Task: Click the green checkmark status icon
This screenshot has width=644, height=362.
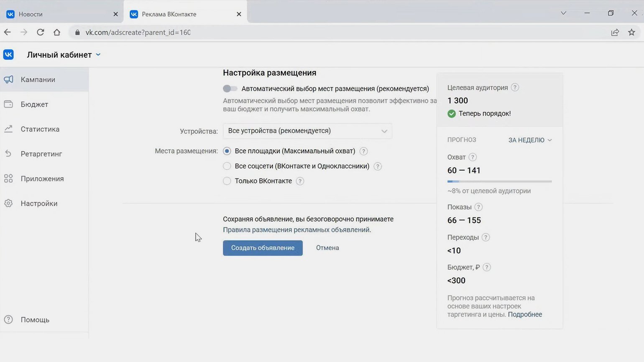Action: (x=452, y=113)
